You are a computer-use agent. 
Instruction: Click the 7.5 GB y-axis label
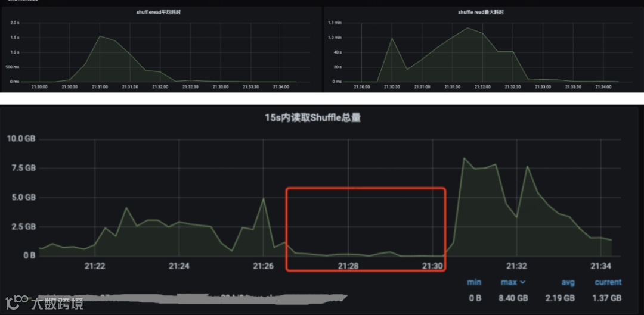[x=23, y=168]
